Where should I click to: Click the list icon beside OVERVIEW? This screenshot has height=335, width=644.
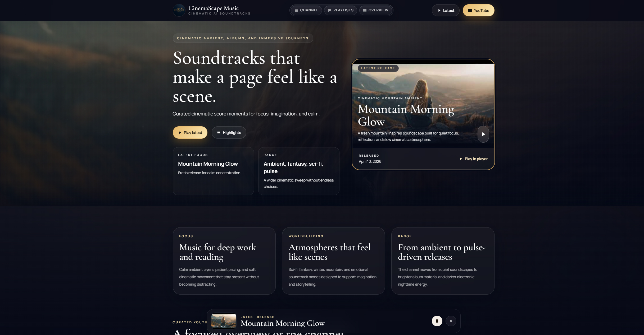point(364,10)
